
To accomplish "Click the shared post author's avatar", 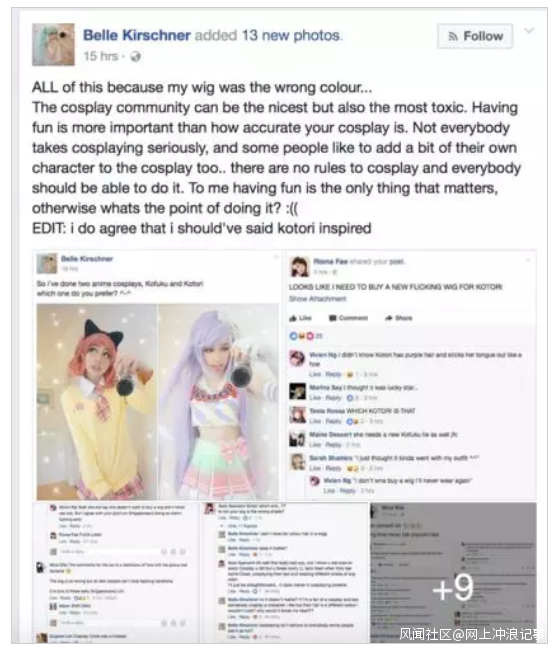I will pyautogui.click(x=299, y=267).
